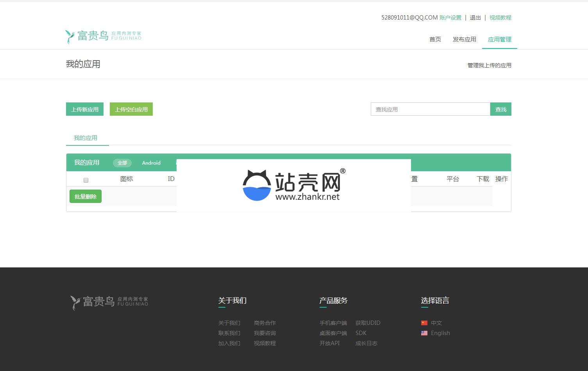588x371 pixels.
Task: Open the 首页 navigation tab
Action: (435, 39)
